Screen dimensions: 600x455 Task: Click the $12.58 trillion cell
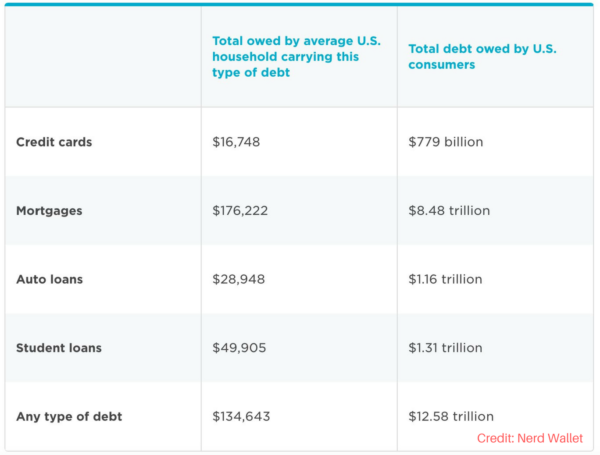coord(451,416)
